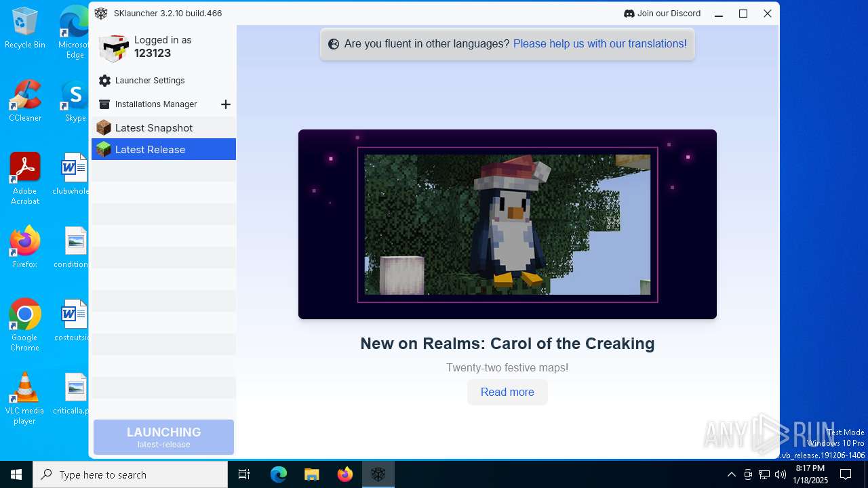Image resolution: width=868 pixels, height=488 pixels.
Task: Click the globe translations icon
Action: click(334, 44)
